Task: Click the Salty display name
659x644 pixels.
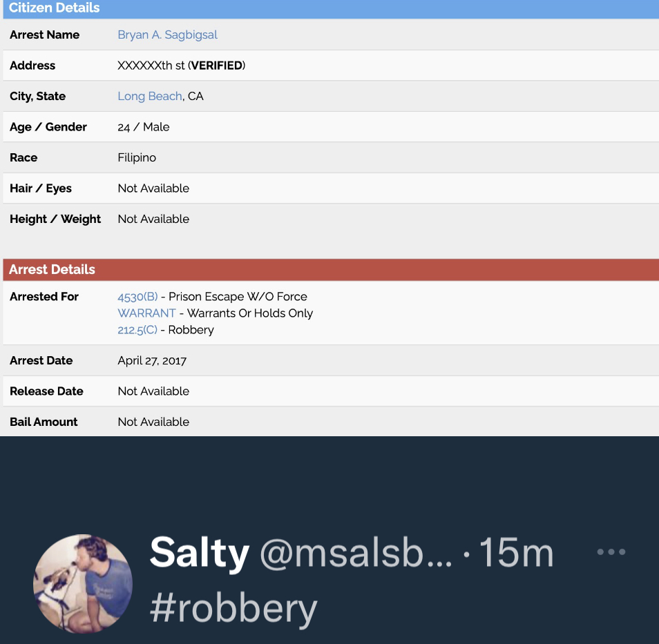Action: coord(199,553)
